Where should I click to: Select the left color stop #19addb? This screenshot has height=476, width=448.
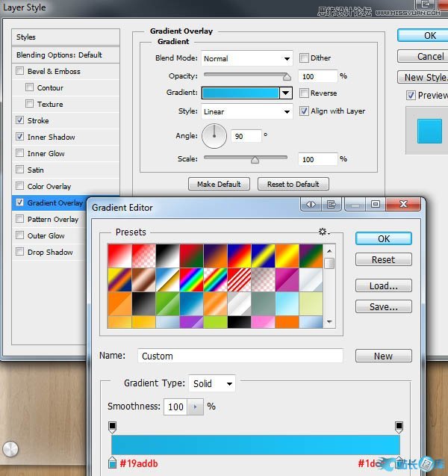[113, 463]
